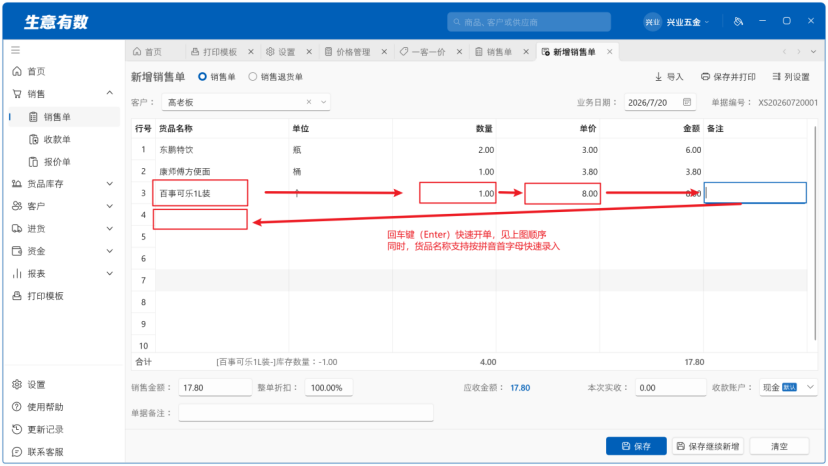The height and width of the screenshot is (466, 828).
Task: Open the 兴业五金 account menu
Action: [x=676, y=22]
